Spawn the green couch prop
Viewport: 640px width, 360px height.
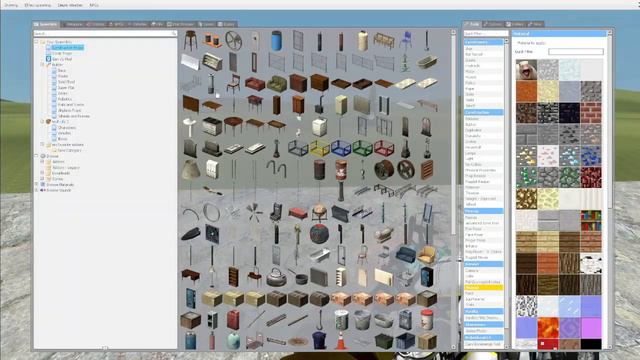276,83
